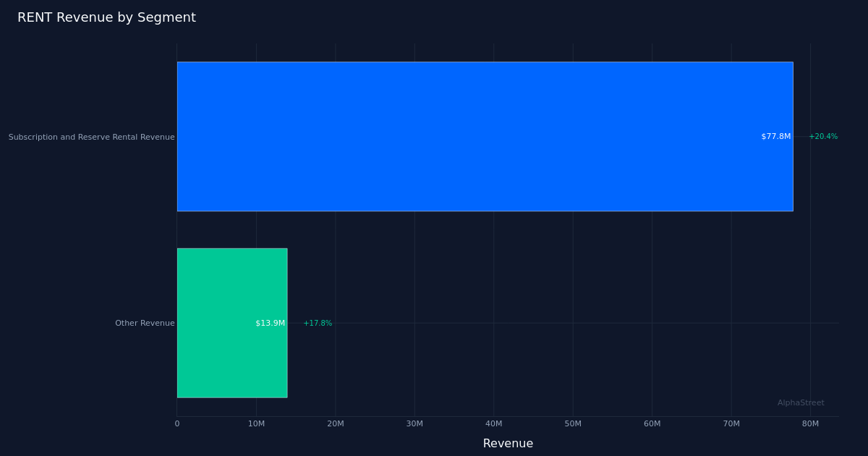This screenshot has width=868, height=456.
Task: Click the 60M tick label
Action: [652, 424]
